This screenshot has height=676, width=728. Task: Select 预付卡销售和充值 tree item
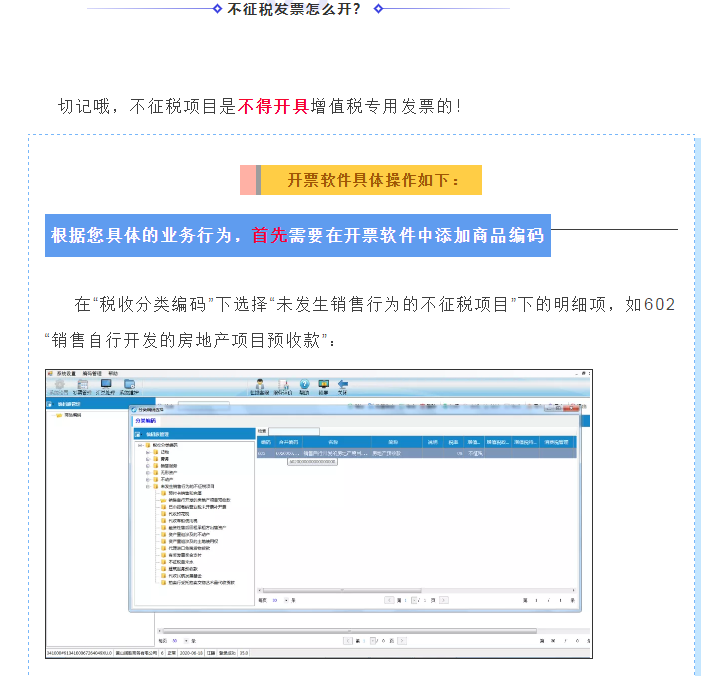click(x=185, y=493)
